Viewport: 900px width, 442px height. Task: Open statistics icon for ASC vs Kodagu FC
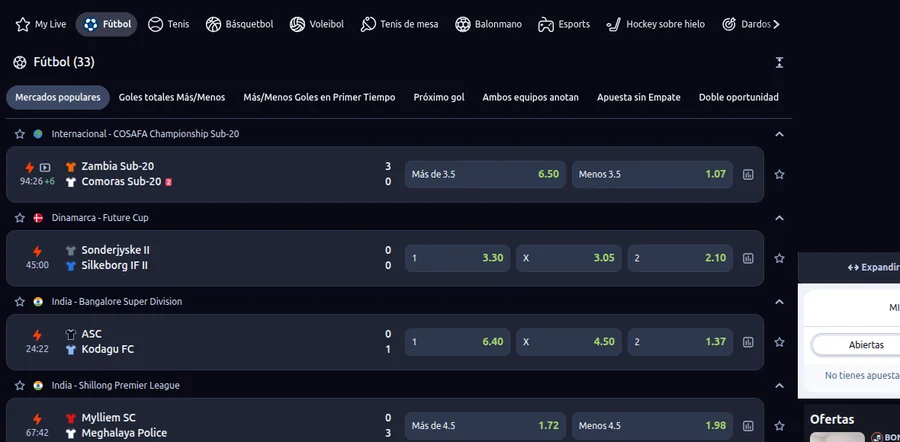748,342
